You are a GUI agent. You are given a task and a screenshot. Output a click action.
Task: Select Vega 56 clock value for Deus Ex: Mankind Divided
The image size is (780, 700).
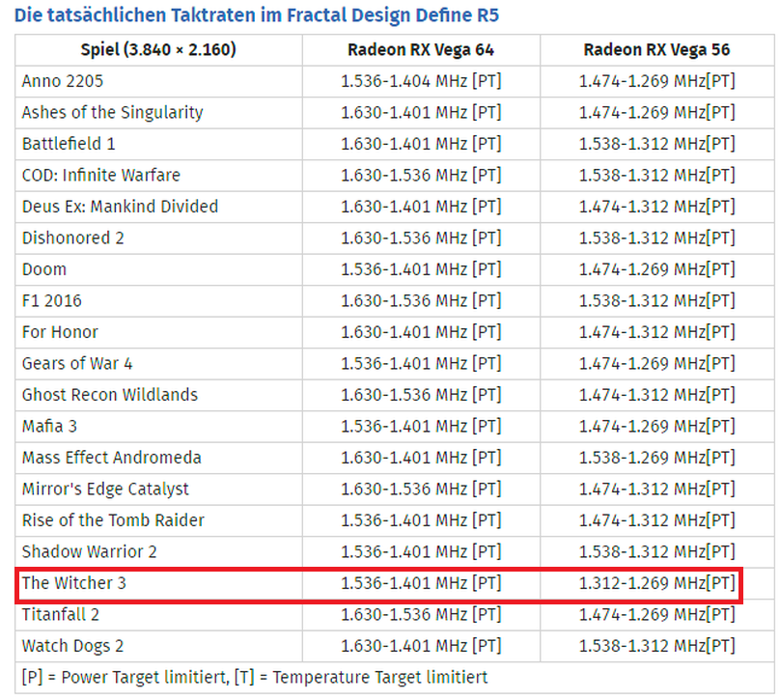[x=656, y=207]
